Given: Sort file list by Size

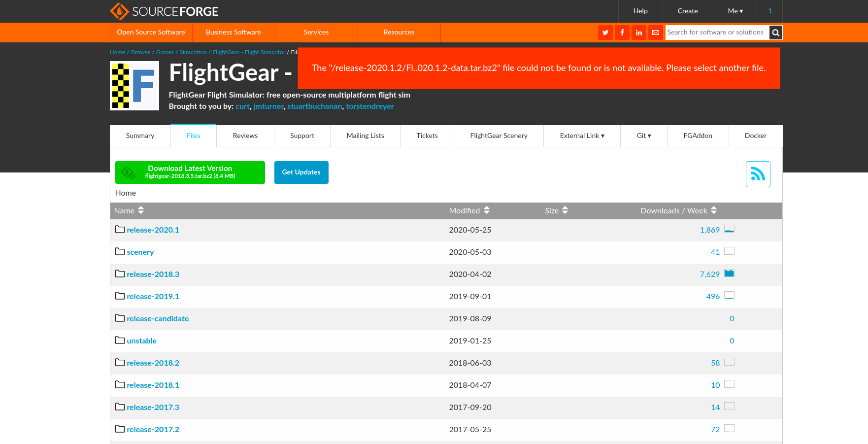Looking at the screenshot, I should pyautogui.click(x=556, y=210).
